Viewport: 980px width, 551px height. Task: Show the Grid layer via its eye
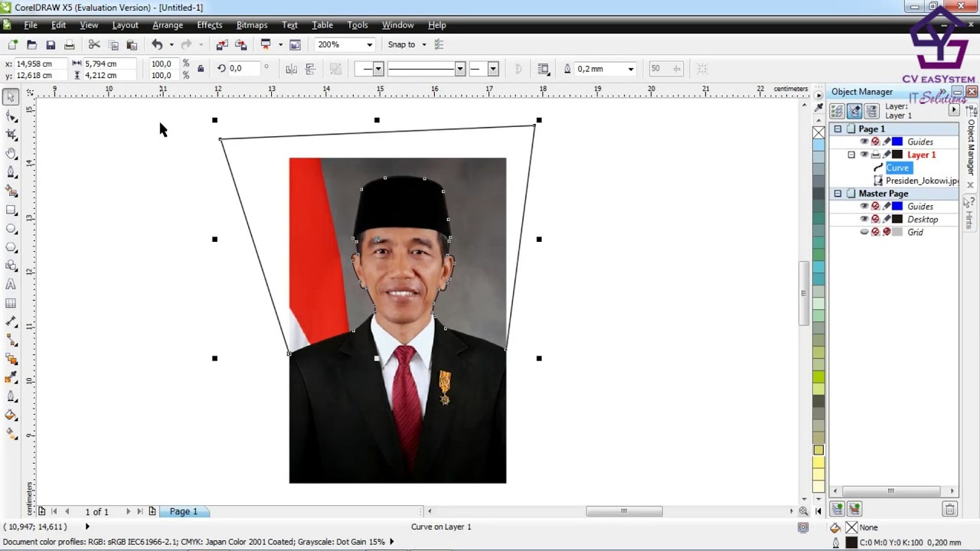pyautogui.click(x=864, y=232)
